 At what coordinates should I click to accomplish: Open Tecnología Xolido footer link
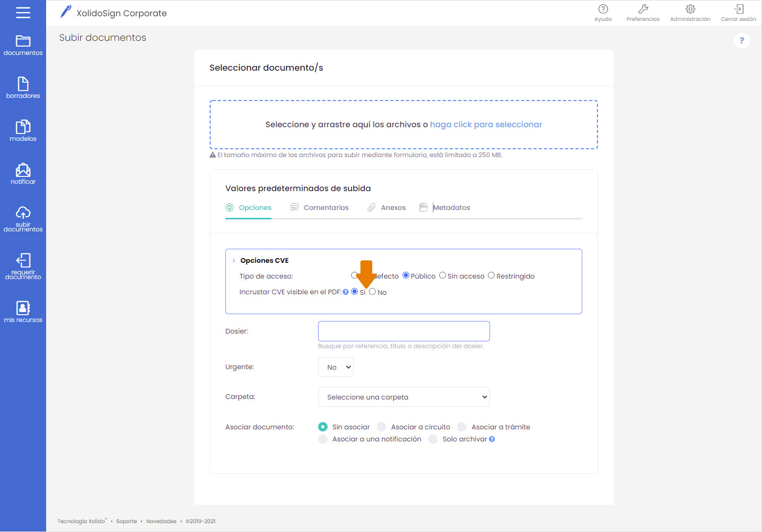(82, 521)
